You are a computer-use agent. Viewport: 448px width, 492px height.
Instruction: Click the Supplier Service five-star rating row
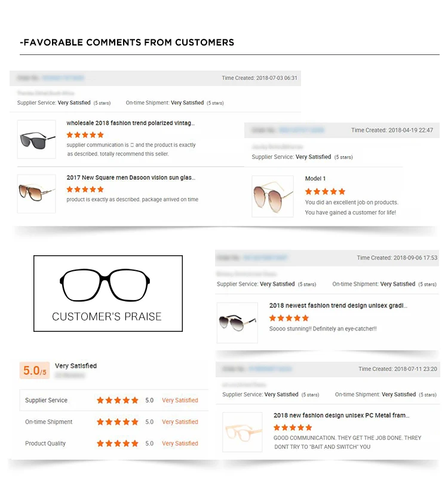pyautogui.click(x=114, y=400)
